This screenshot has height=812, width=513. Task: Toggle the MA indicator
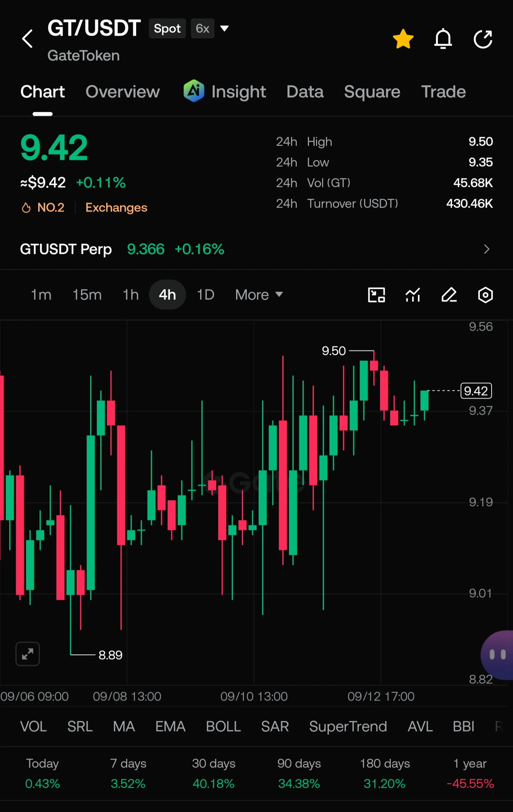coord(124,727)
